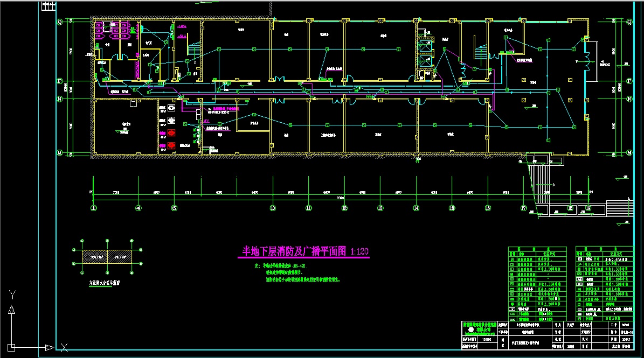Click grid axis bubble 10 at bottom

[x=273, y=208]
